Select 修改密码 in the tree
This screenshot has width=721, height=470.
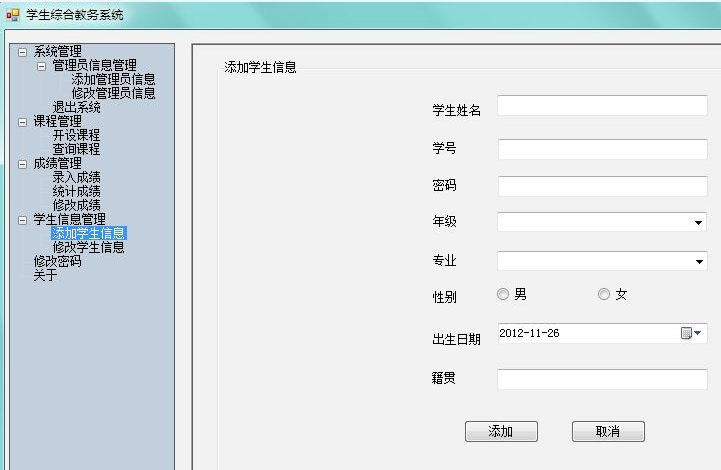click(x=57, y=261)
